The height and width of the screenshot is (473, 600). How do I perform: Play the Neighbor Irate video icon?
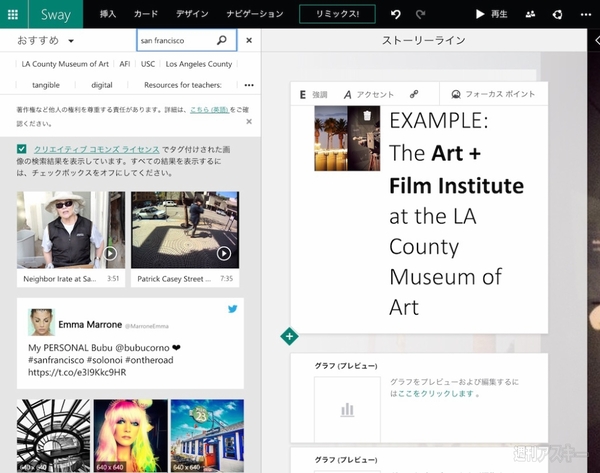(110, 253)
